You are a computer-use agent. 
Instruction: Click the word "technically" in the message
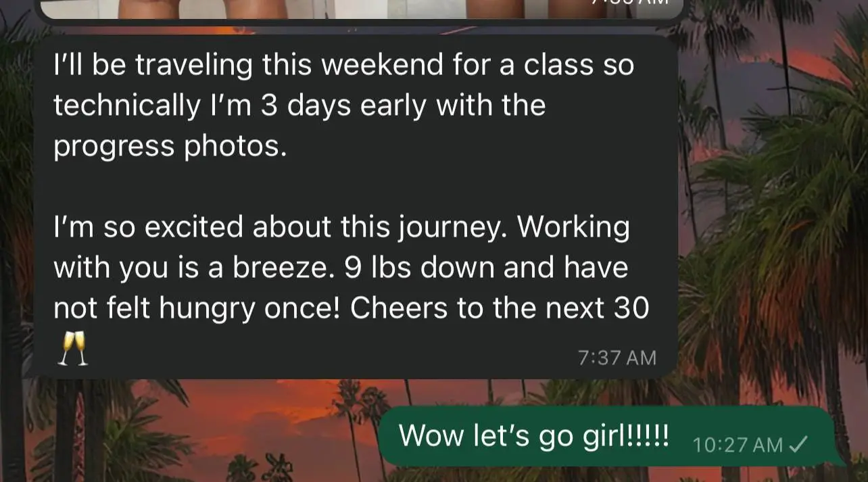pyautogui.click(x=127, y=107)
